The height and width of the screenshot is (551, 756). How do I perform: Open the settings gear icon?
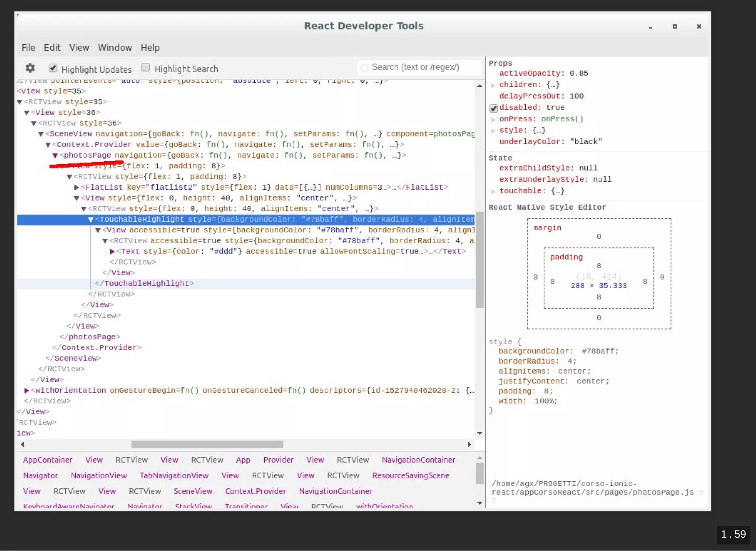pos(30,68)
